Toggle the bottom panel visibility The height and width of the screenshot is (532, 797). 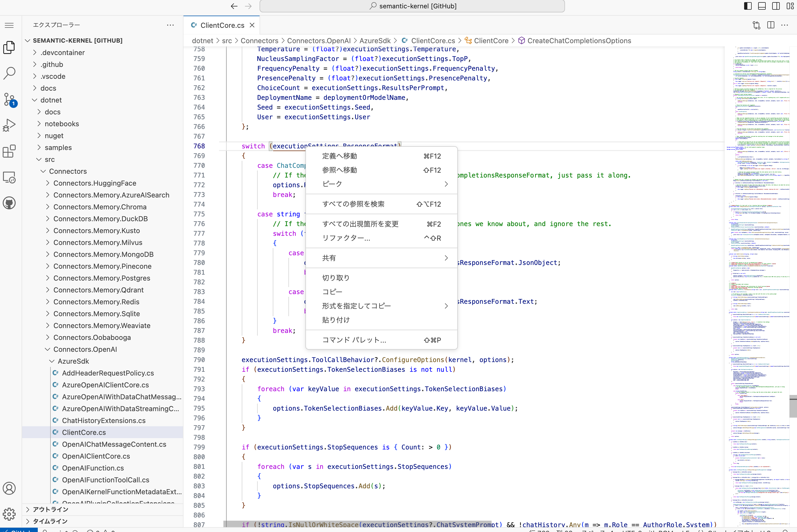tap(762, 6)
